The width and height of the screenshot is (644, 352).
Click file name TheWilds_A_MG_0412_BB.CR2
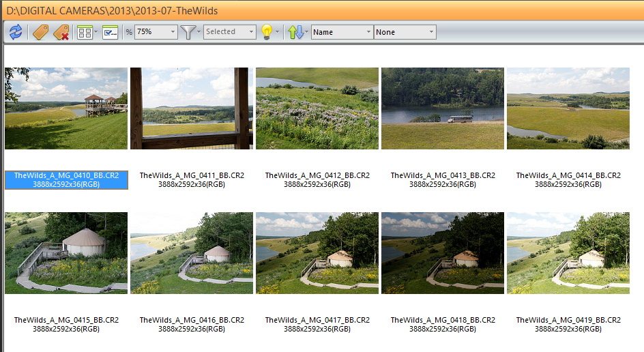pyautogui.click(x=317, y=175)
